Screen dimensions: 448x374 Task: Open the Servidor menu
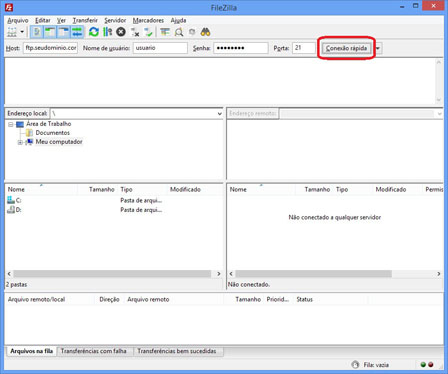coord(115,20)
